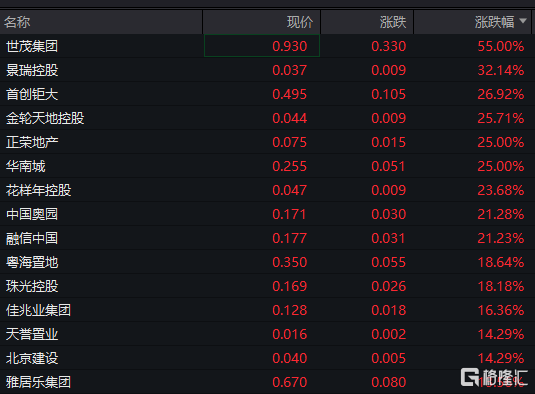Select the 天誉置业 stock name
This screenshot has height=394, width=535.
[x=32, y=334]
